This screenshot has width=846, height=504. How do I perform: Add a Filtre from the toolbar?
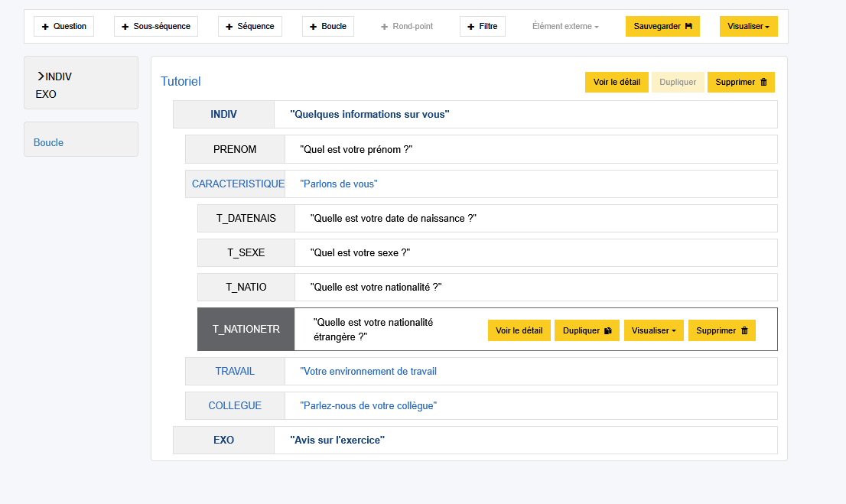coord(483,26)
